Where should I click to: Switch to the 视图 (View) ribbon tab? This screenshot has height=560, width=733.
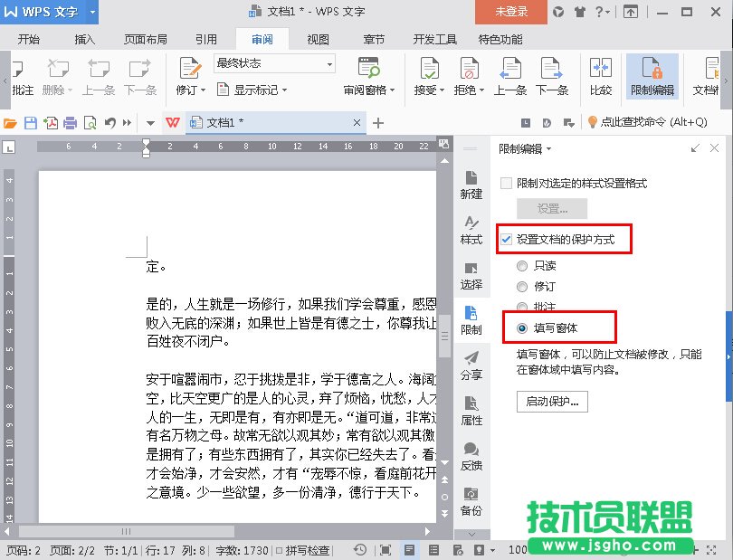(x=318, y=40)
